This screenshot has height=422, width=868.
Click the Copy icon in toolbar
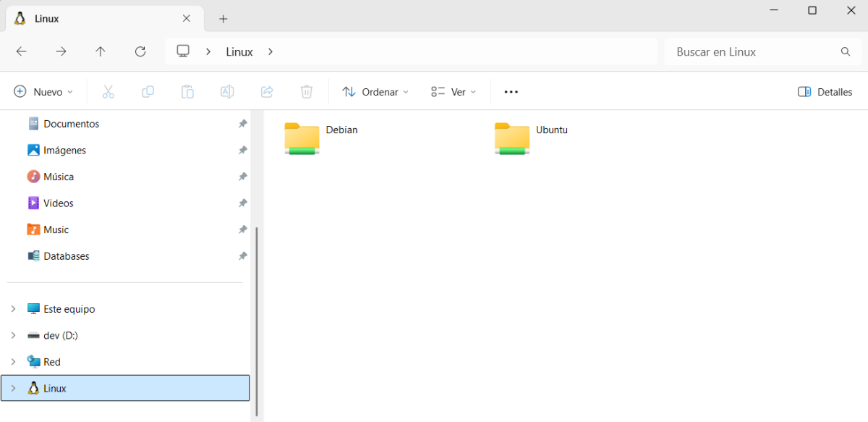click(x=148, y=92)
